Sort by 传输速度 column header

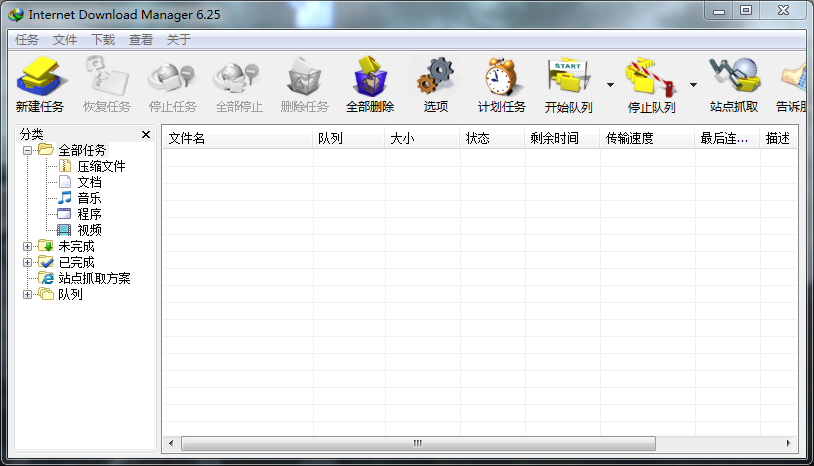[647, 138]
